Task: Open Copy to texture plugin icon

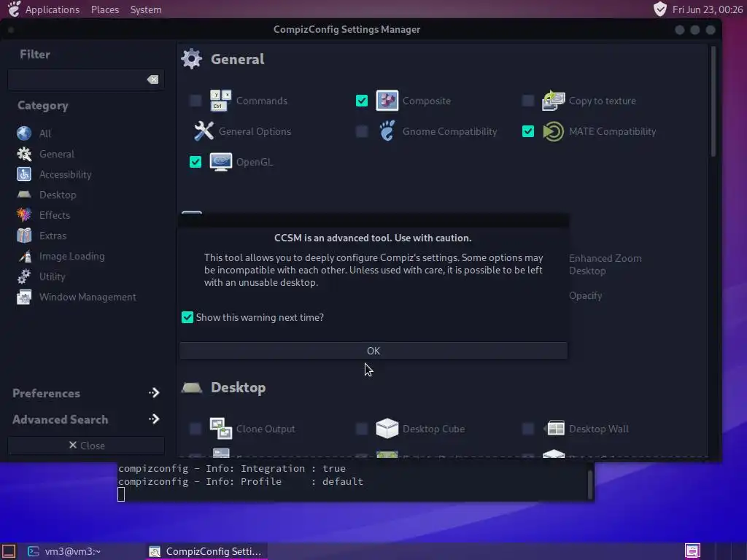Action: (x=553, y=101)
